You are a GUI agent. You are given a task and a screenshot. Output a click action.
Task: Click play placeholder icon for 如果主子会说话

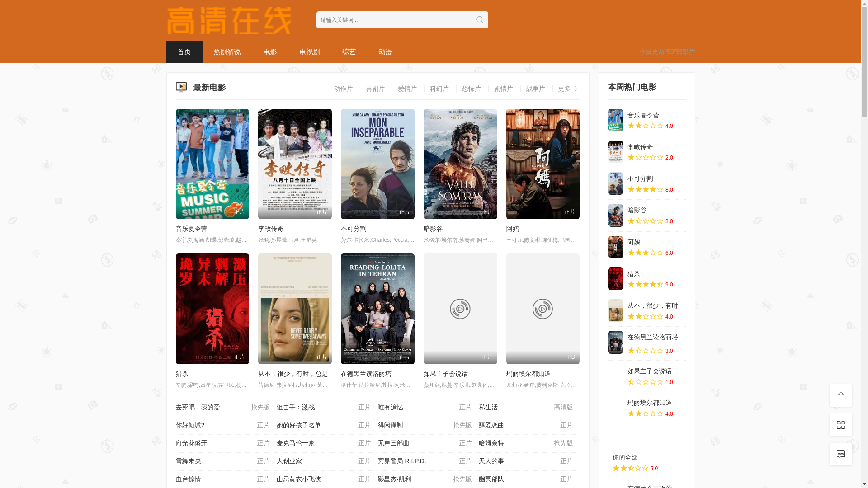(460, 309)
